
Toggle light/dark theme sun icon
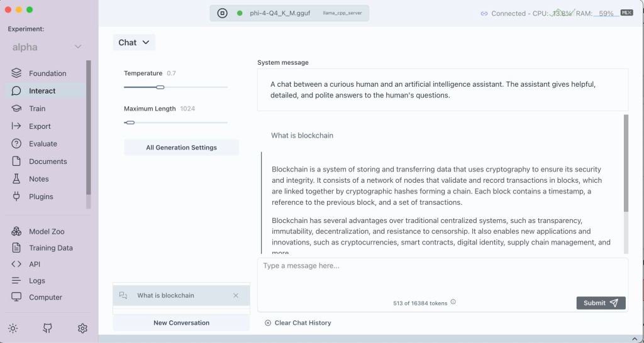(13, 328)
